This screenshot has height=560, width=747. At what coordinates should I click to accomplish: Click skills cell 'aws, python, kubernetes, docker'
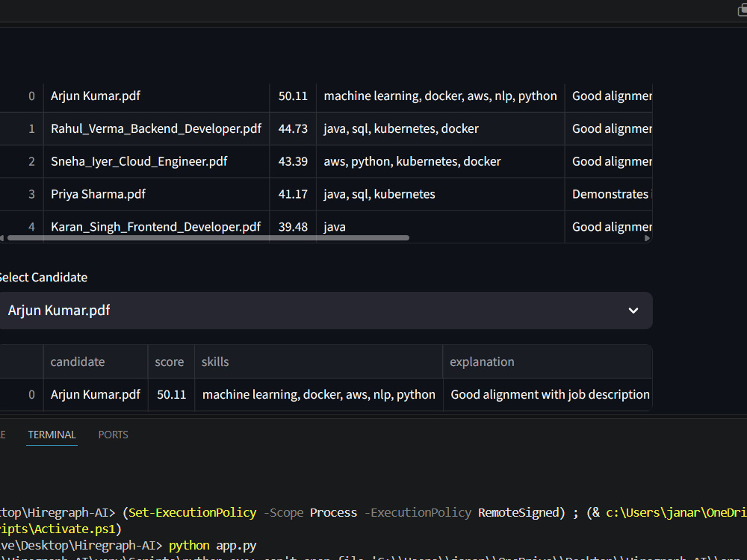[440, 161]
